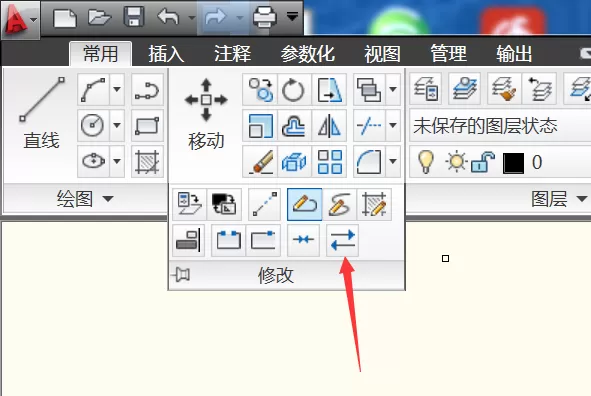The height and width of the screenshot is (396, 591).
Task: Select the 直线 line tool
Action: pyautogui.click(x=41, y=113)
